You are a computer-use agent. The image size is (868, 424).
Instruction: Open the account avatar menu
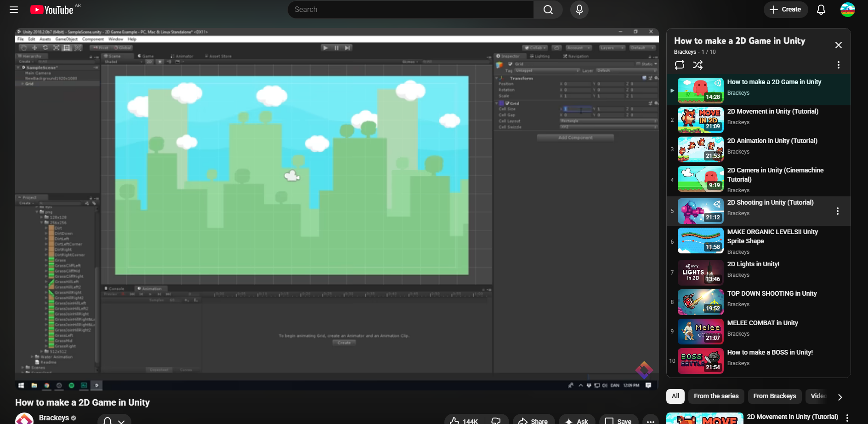847,10
